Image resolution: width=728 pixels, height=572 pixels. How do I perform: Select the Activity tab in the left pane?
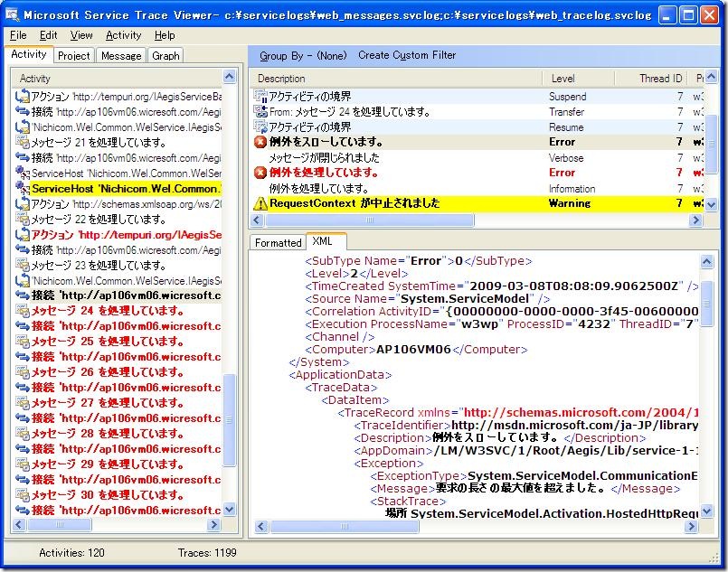(29, 54)
